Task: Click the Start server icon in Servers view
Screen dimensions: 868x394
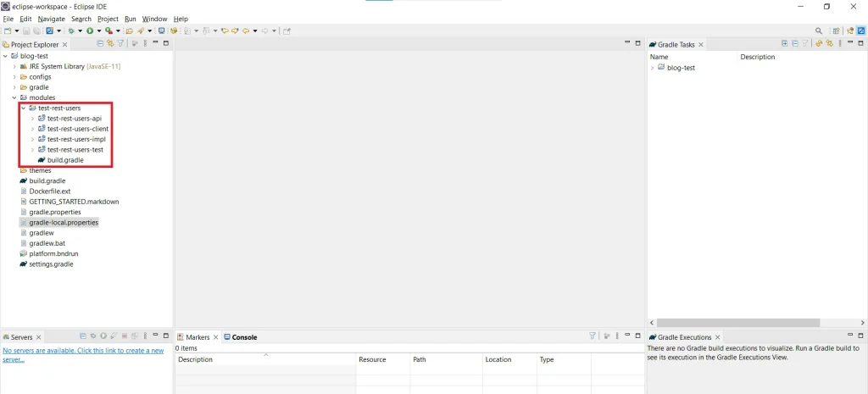Action: coord(103,336)
